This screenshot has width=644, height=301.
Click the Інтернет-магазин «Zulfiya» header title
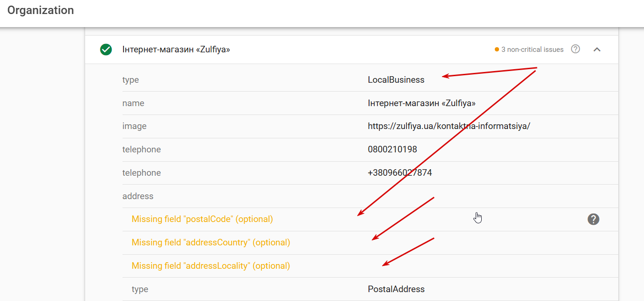tap(176, 50)
